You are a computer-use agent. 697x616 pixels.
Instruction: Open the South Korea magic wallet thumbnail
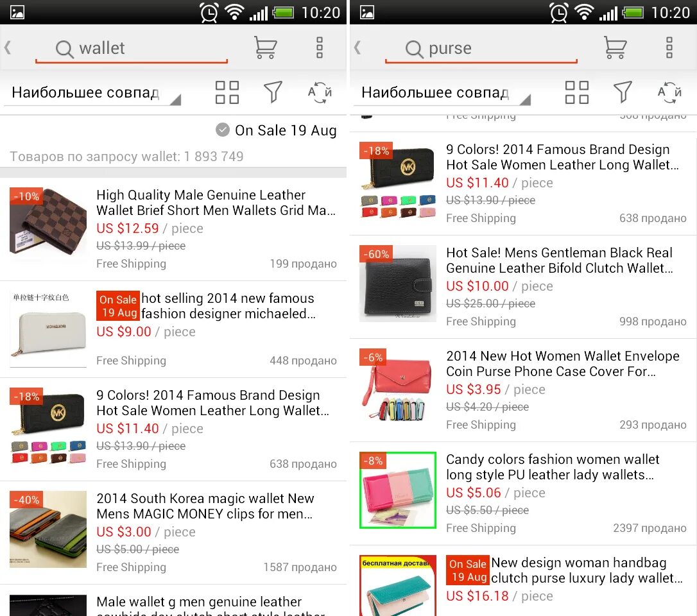[x=48, y=529]
